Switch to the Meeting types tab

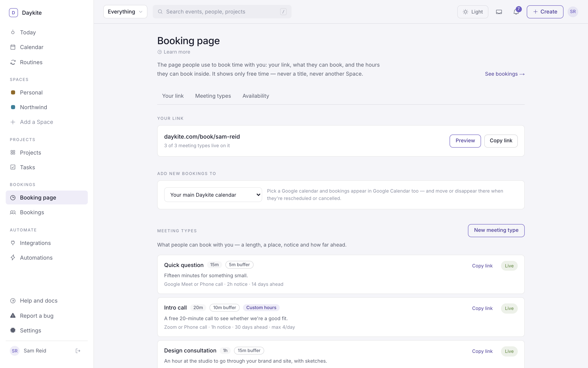(213, 96)
